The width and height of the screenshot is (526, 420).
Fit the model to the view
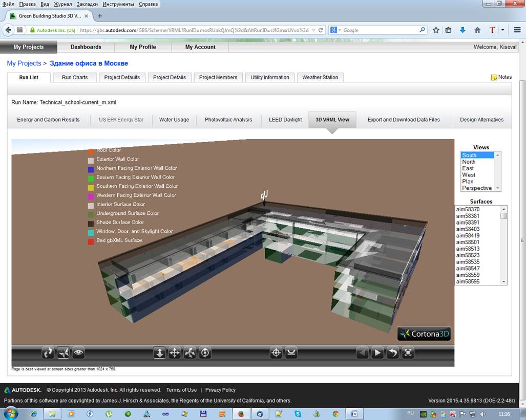point(408,353)
